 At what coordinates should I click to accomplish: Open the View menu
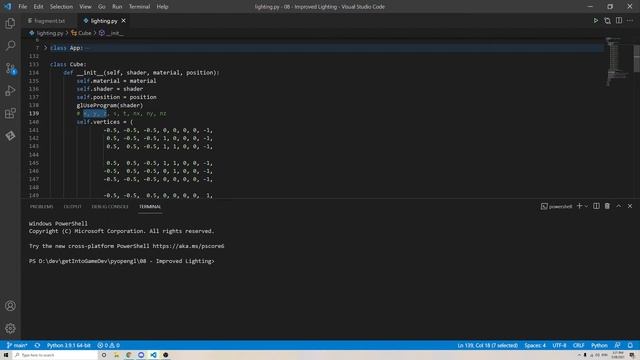(85, 7)
